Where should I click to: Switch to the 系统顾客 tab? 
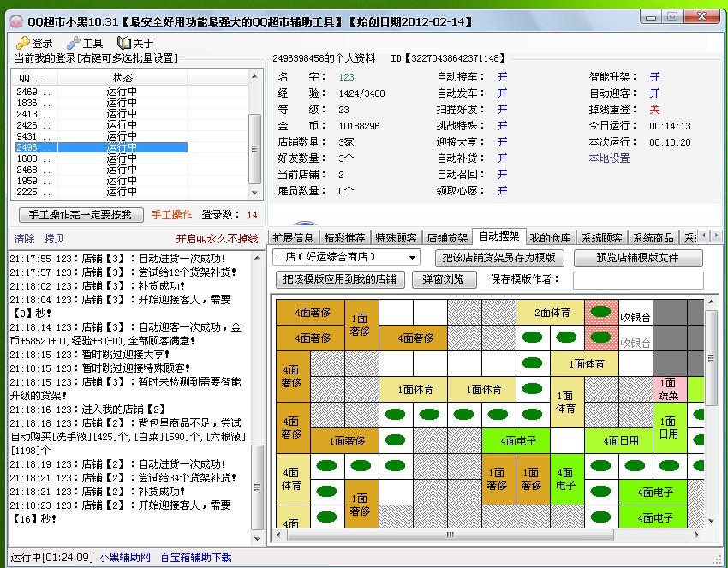602,238
